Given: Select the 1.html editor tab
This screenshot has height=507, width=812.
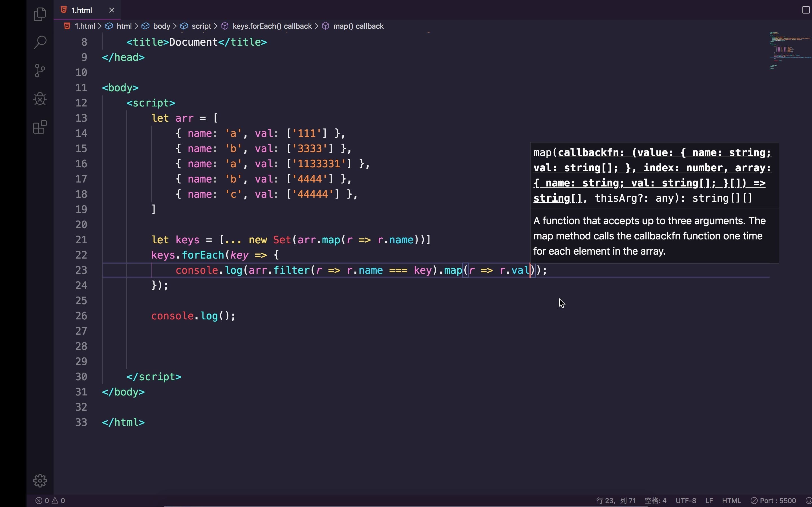Looking at the screenshot, I should tap(81, 10).
